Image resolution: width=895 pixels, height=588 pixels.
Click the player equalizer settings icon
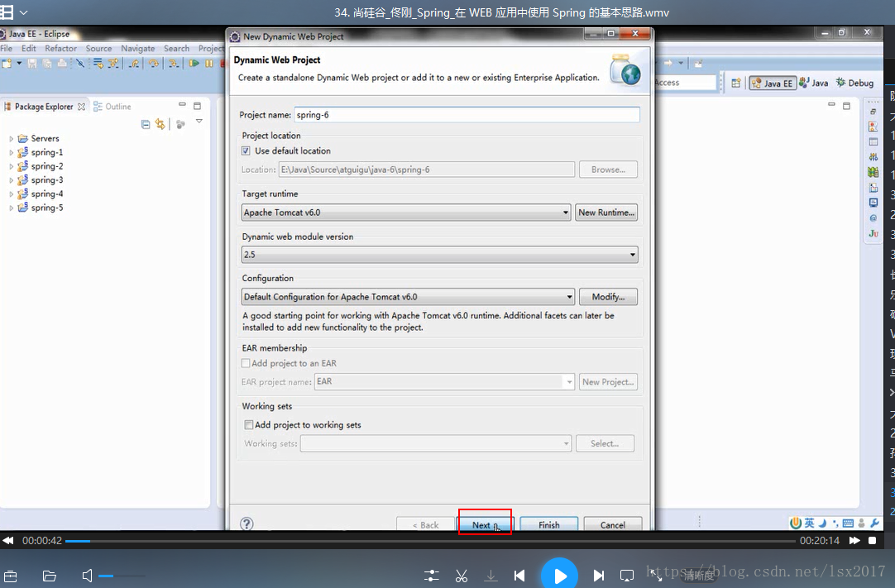coord(432,576)
